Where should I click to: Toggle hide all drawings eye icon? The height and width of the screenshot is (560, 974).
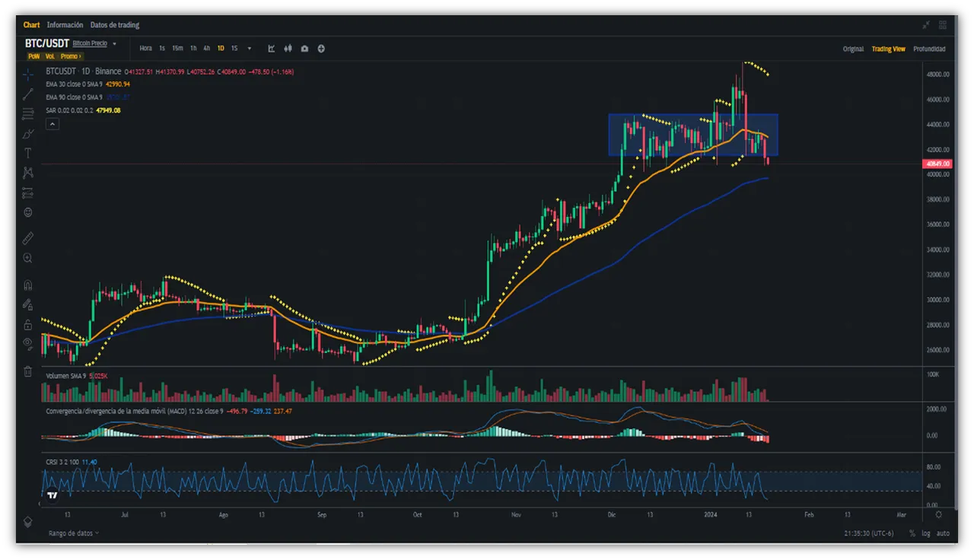point(27,343)
